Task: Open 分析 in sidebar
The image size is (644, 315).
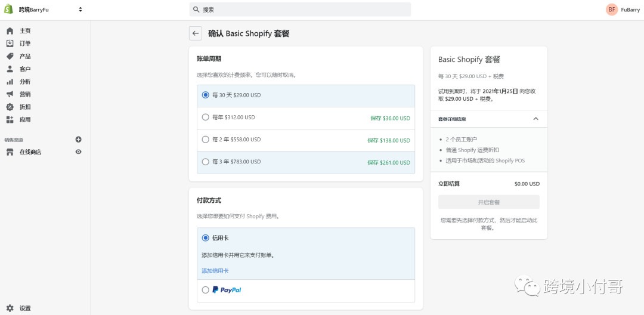Action: pyautogui.click(x=25, y=82)
